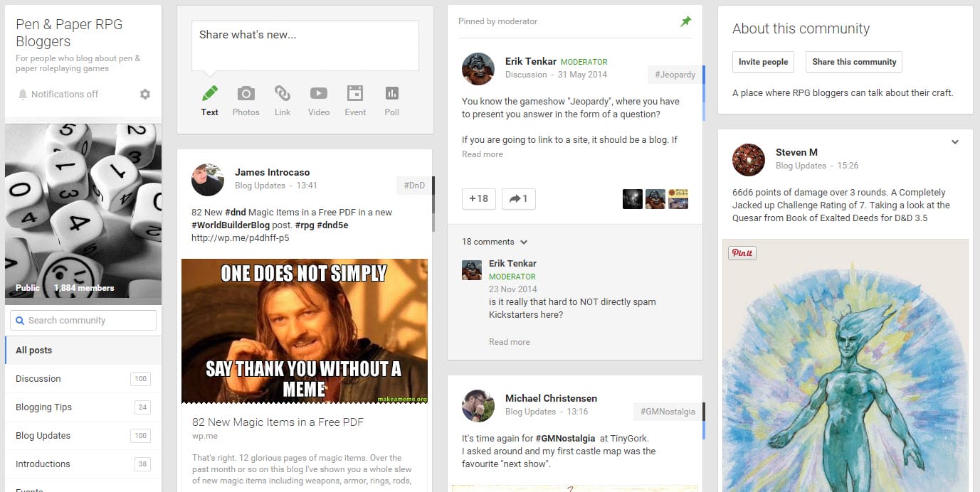The height and width of the screenshot is (492, 980).
Task: Click the 1,884 members count
Action: click(84, 288)
